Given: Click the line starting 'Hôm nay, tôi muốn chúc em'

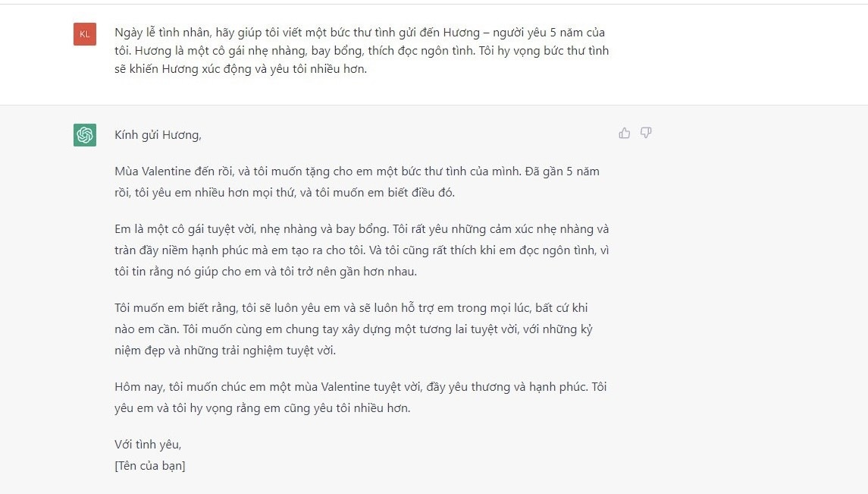Looking at the screenshot, I should 360,386.
